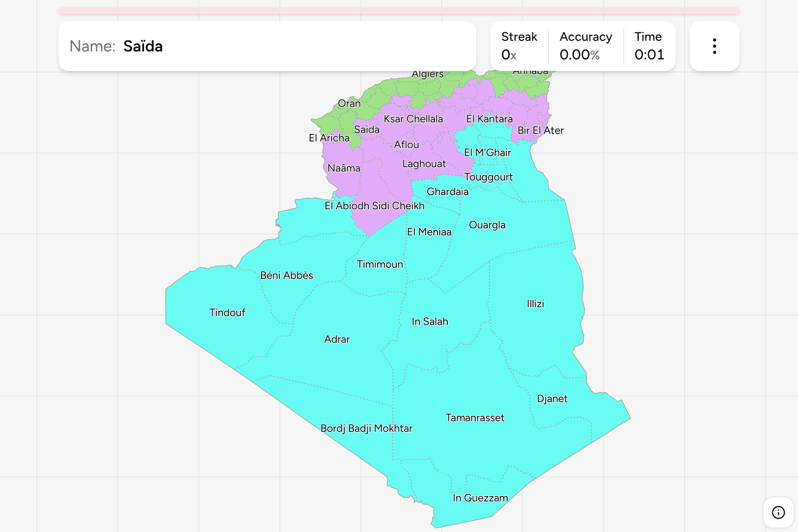Select the Tindouf region

tap(227, 313)
